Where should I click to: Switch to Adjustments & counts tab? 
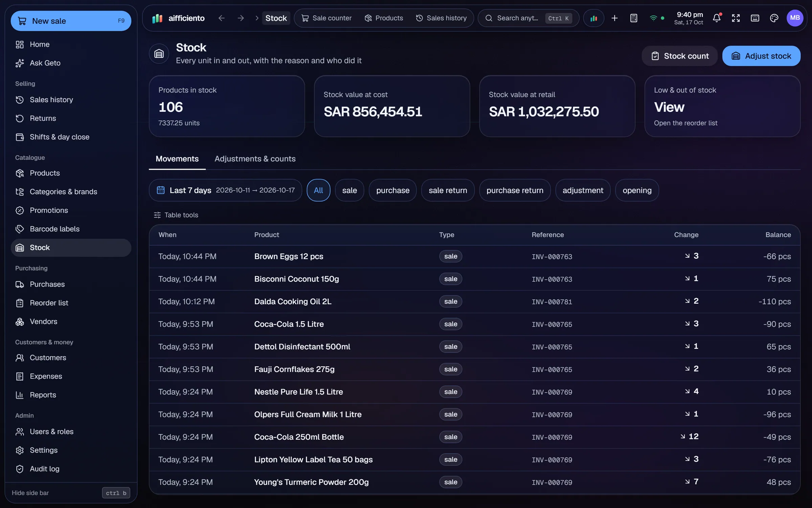[x=255, y=159]
